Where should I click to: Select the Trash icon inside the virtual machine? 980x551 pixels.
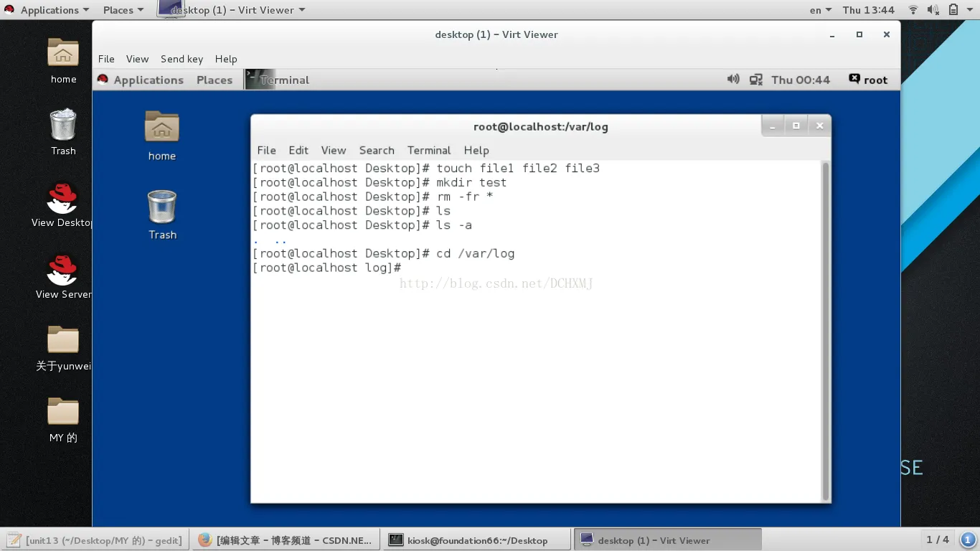click(162, 207)
